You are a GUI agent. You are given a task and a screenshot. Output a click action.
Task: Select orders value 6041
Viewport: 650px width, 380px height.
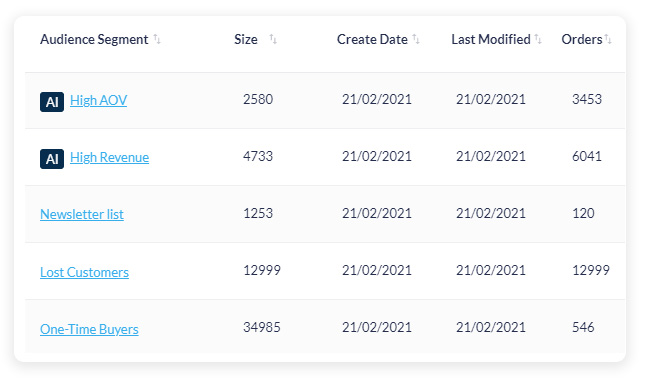click(x=587, y=157)
